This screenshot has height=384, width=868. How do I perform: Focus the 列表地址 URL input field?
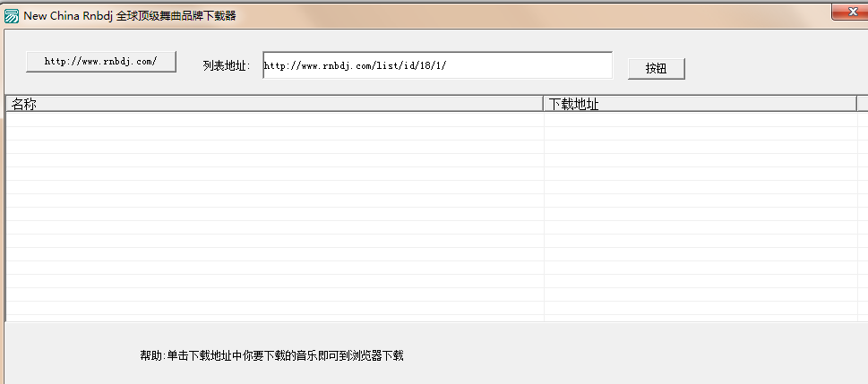pos(437,65)
